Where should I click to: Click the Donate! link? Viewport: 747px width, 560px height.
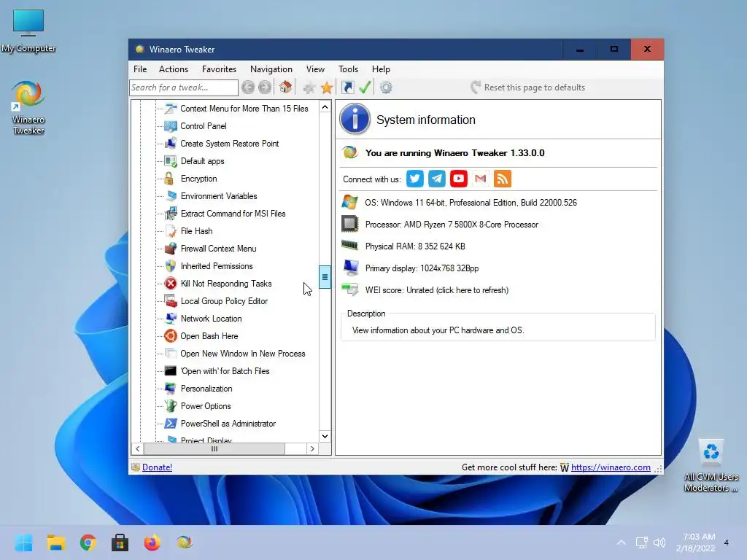click(158, 467)
